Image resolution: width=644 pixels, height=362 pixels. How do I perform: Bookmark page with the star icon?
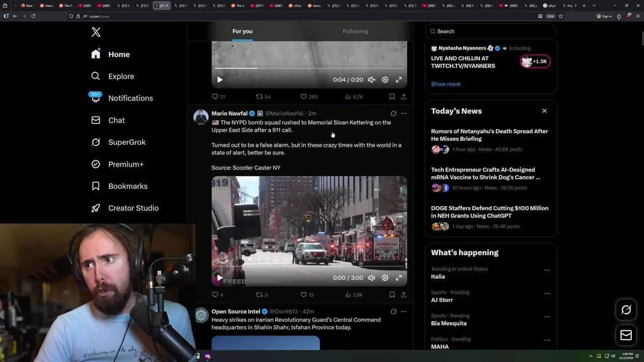click(x=560, y=16)
